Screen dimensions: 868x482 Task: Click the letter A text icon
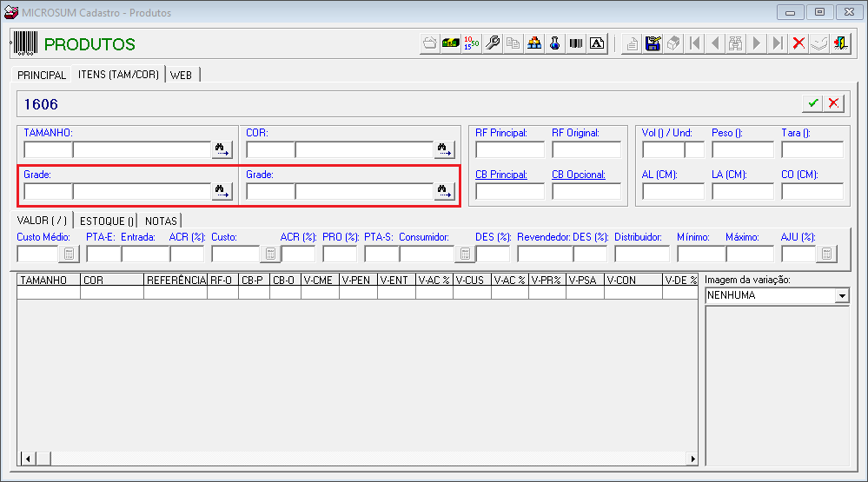coord(597,43)
